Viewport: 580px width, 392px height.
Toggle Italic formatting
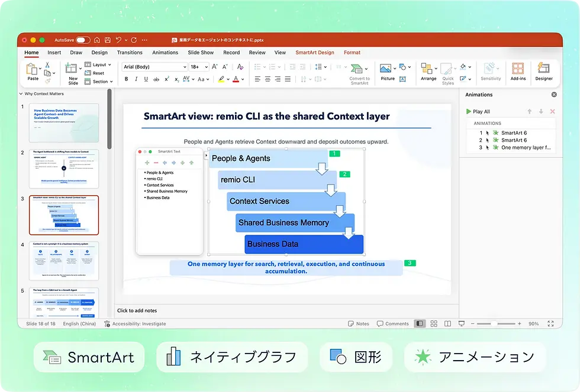pos(136,79)
